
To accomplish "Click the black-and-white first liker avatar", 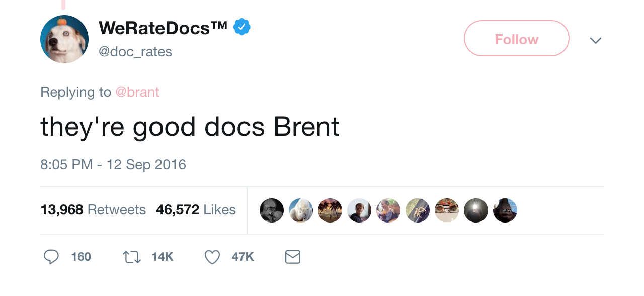I will [272, 210].
